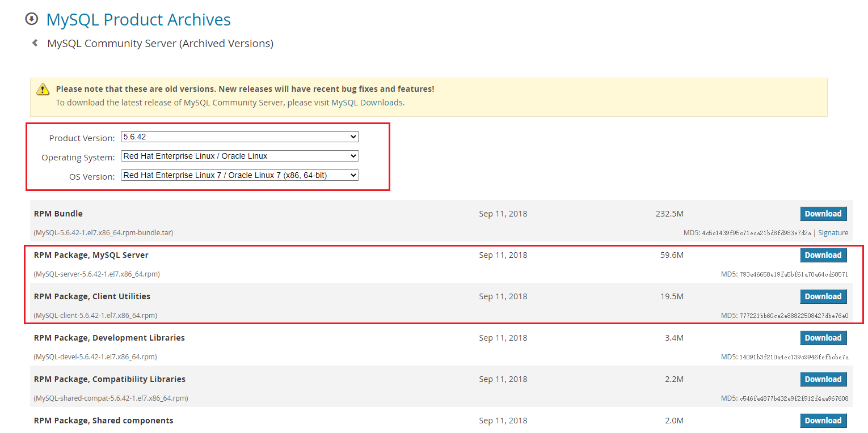868x433 pixels.
Task: Click the back chevron before MySQL Community Server
Action: pyautogui.click(x=35, y=43)
